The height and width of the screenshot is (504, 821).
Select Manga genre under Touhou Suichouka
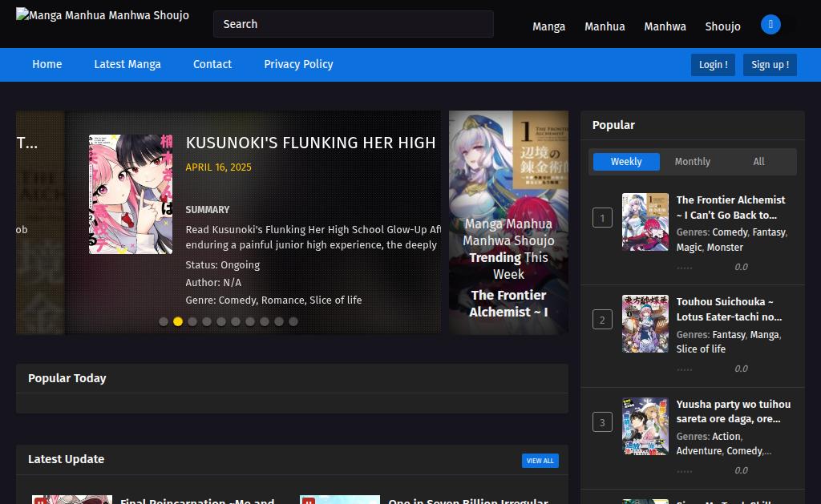click(x=764, y=335)
